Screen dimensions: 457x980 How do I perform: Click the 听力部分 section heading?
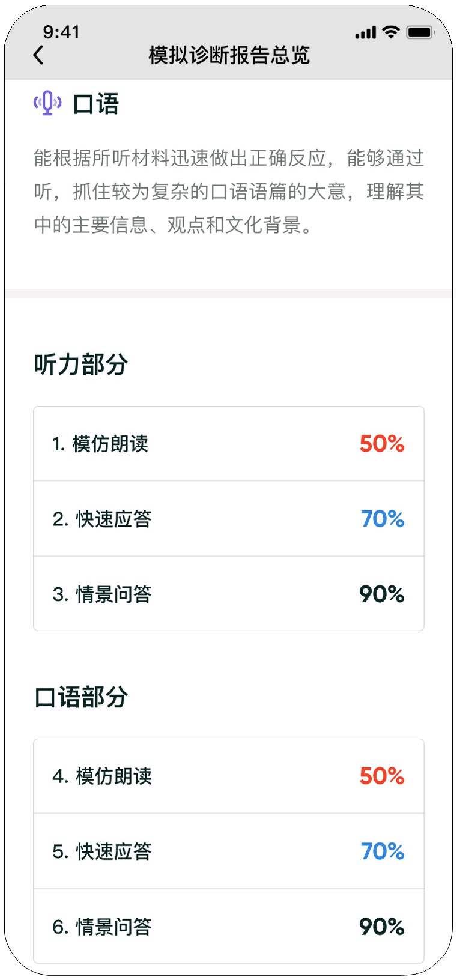click(x=81, y=364)
